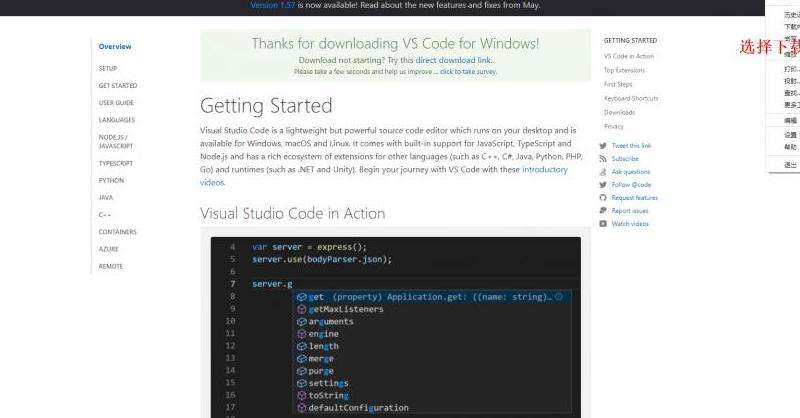This screenshot has width=800, height=418.
Task: Expand the SETUP section in the sidebar
Action: point(108,68)
